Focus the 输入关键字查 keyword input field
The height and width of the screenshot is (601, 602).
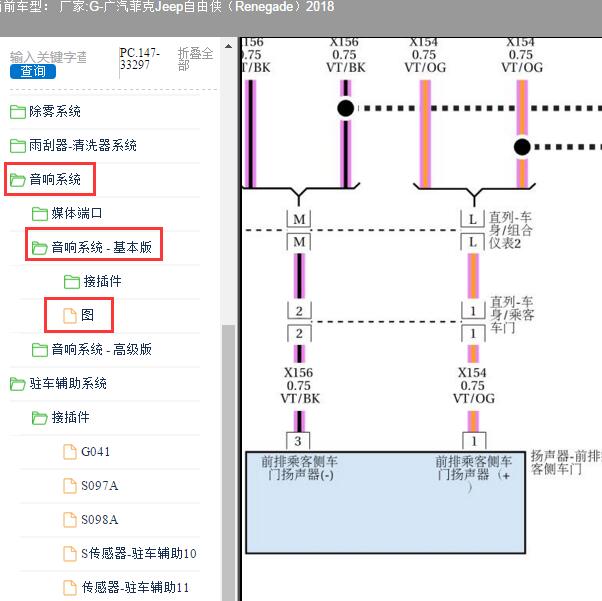point(48,57)
